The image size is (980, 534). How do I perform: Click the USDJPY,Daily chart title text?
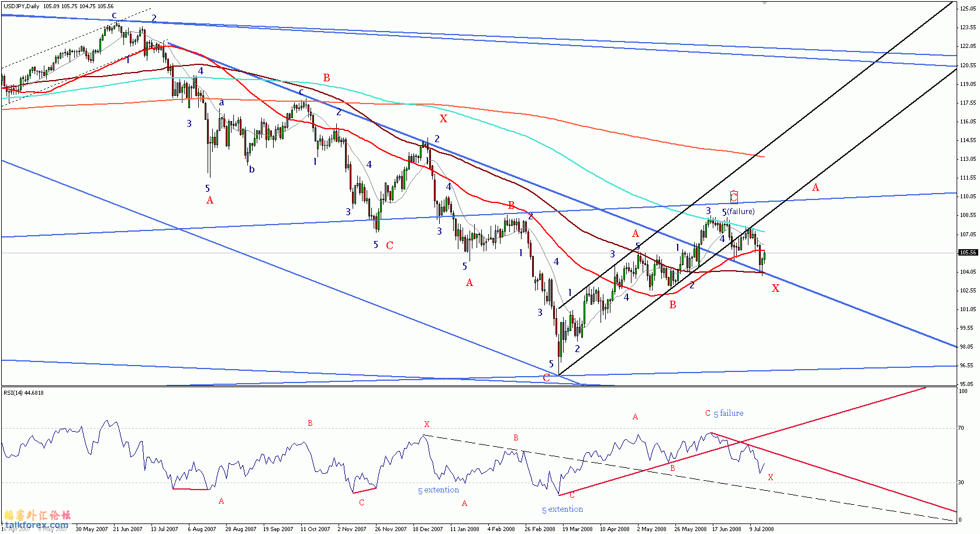(x=22, y=6)
